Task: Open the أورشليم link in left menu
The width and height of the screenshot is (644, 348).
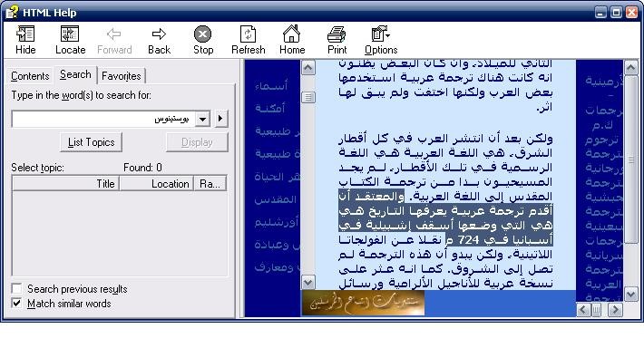Action: tap(277, 222)
